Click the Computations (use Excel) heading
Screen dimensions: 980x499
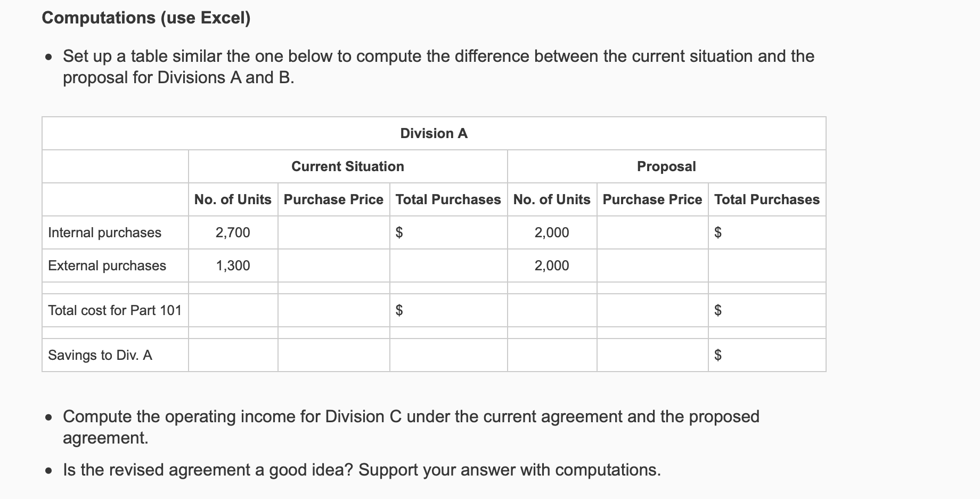point(146,18)
